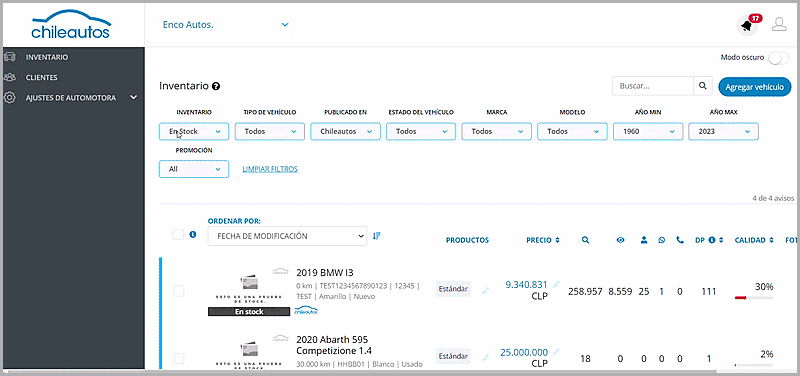Open the Enco Autos dealer dropdown
800x376 pixels.
(225, 24)
